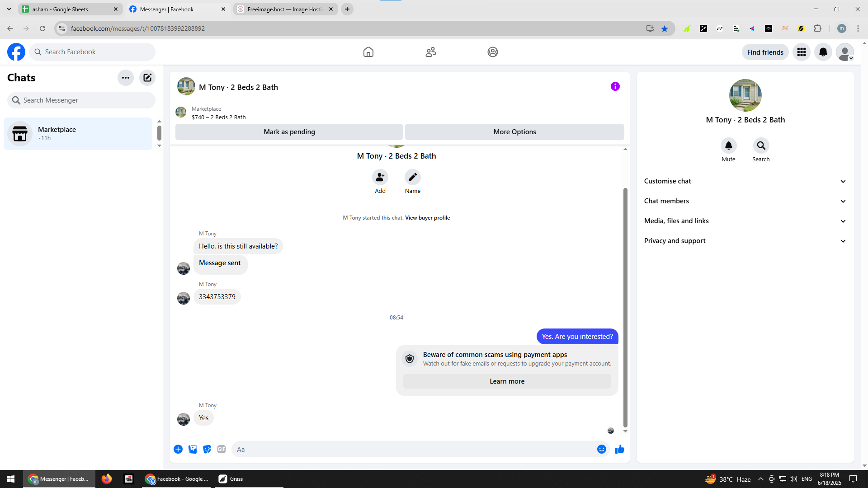
Task: Click the Mark as pending button
Action: click(289, 132)
